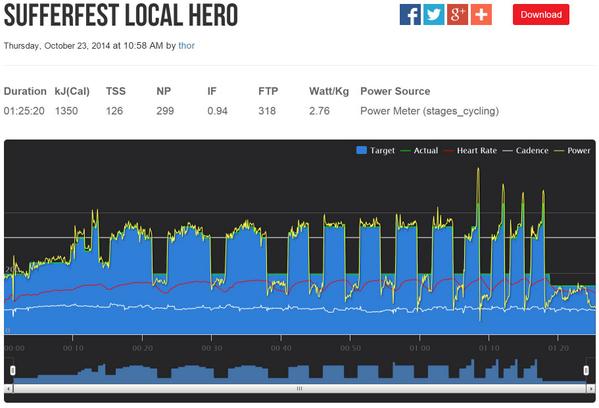The width and height of the screenshot is (599, 408).
Task: Click the Duration value 01:25:20
Action: click(x=24, y=111)
